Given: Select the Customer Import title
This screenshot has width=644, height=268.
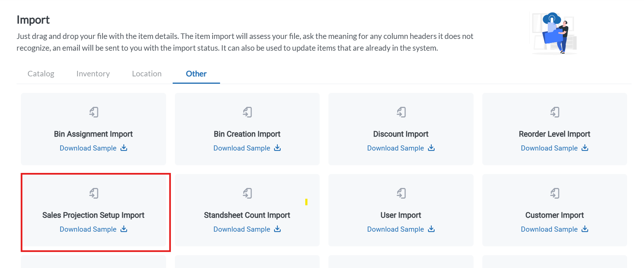Looking at the screenshot, I should [554, 215].
